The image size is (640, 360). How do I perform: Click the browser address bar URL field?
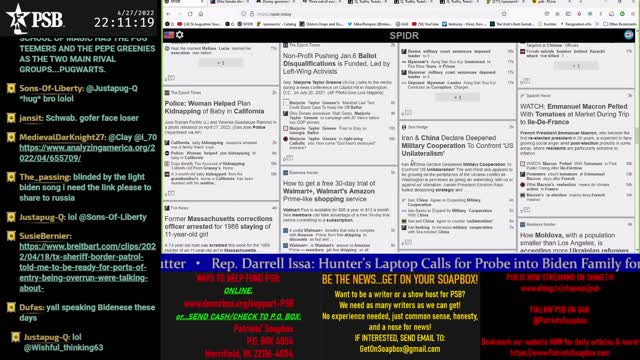(367, 14)
